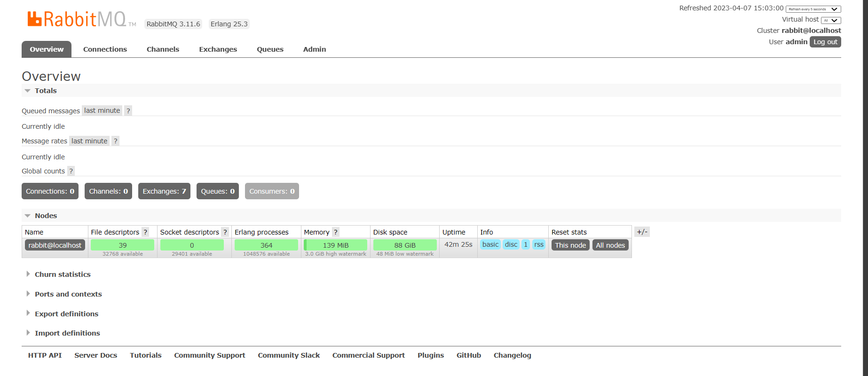Show Socket descriptors help tooltip
Image resolution: width=868 pixels, height=376 pixels.
click(x=225, y=232)
